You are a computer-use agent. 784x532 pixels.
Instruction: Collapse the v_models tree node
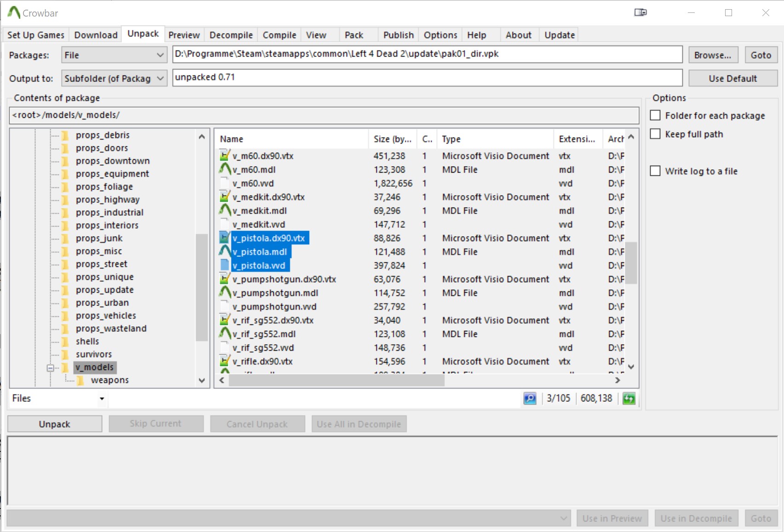51,368
